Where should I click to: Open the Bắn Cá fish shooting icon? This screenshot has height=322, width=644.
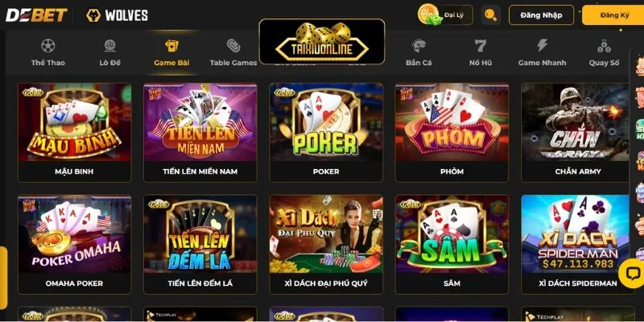pos(419,46)
